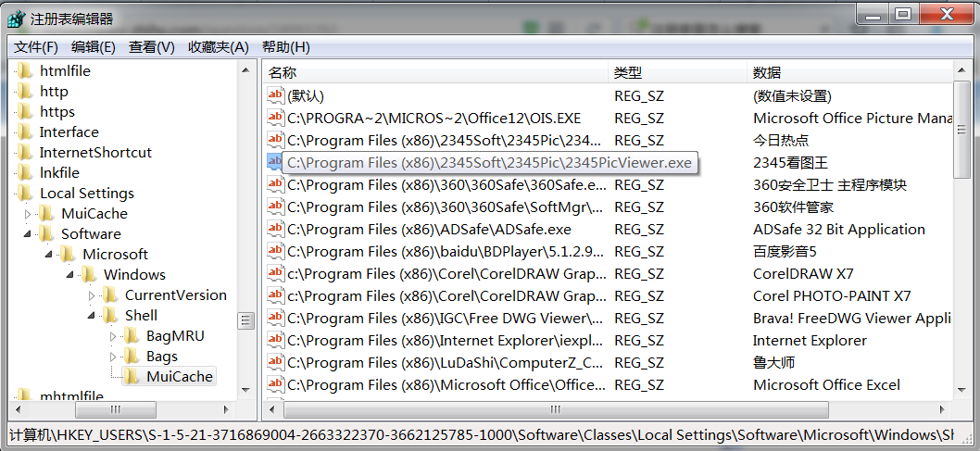Viewport: 980px width, 451px height.
Task: Click the value list scroll right arrow
Action: pos(942,409)
